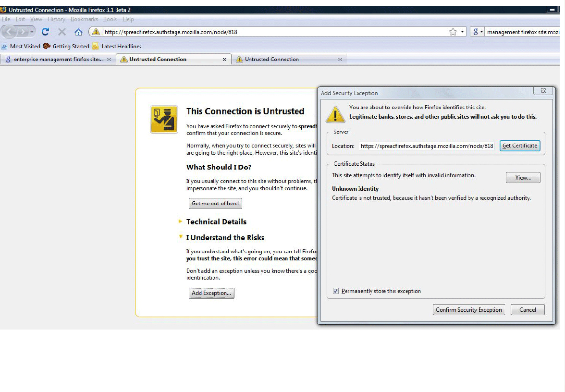Open the Tools menu
Viewport: 565px width, 392px height.
point(110,19)
